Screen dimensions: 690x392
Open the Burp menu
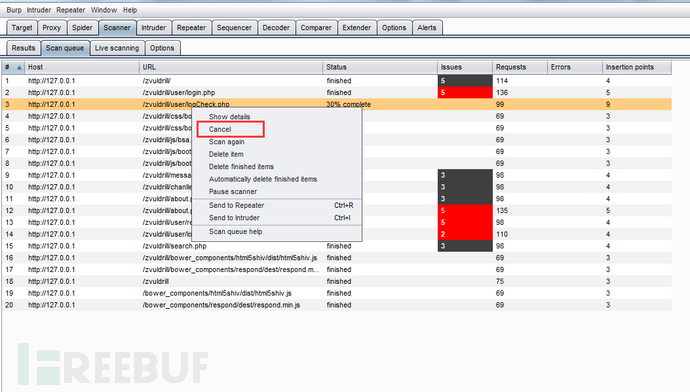14,10
